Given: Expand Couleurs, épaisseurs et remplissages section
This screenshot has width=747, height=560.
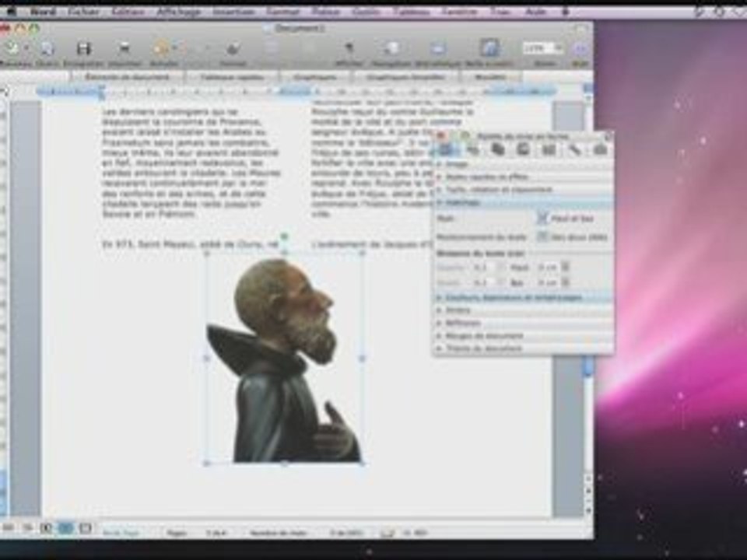Looking at the screenshot, I should 523,298.
